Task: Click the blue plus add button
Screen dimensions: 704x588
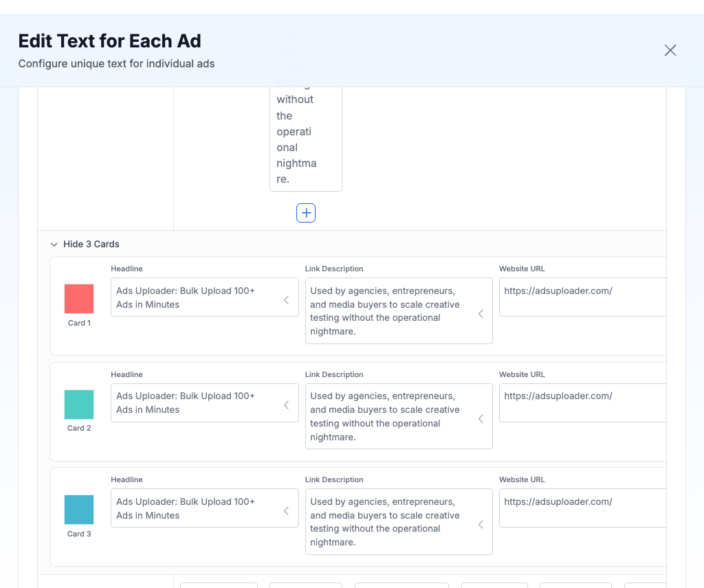Action: click(x=306, y=213)
